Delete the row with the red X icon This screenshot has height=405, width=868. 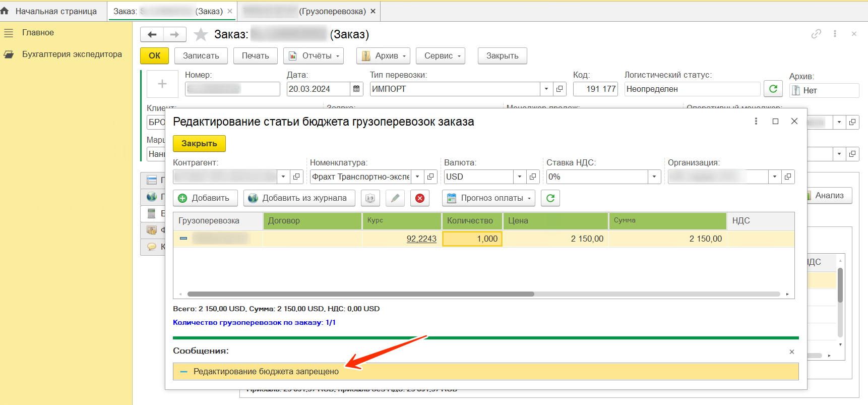(420, 198)
